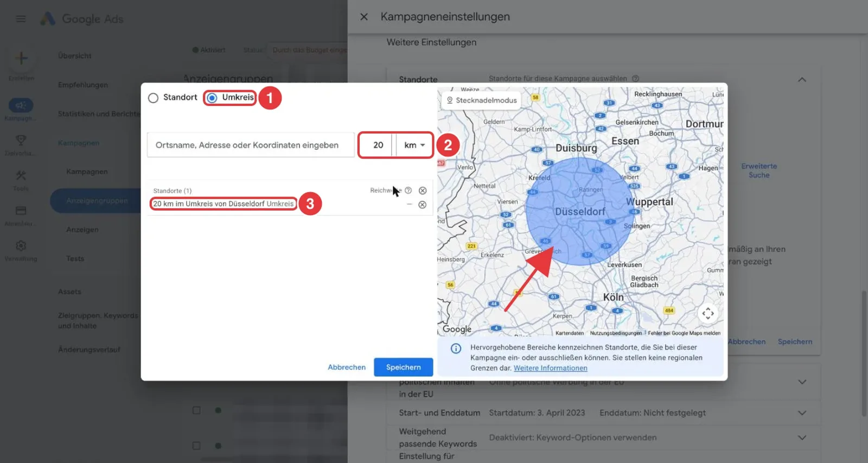Open the Tools wrench icon
Image resolution: width=868 pixels, height=463 pixels.
[x=21, y=175]
